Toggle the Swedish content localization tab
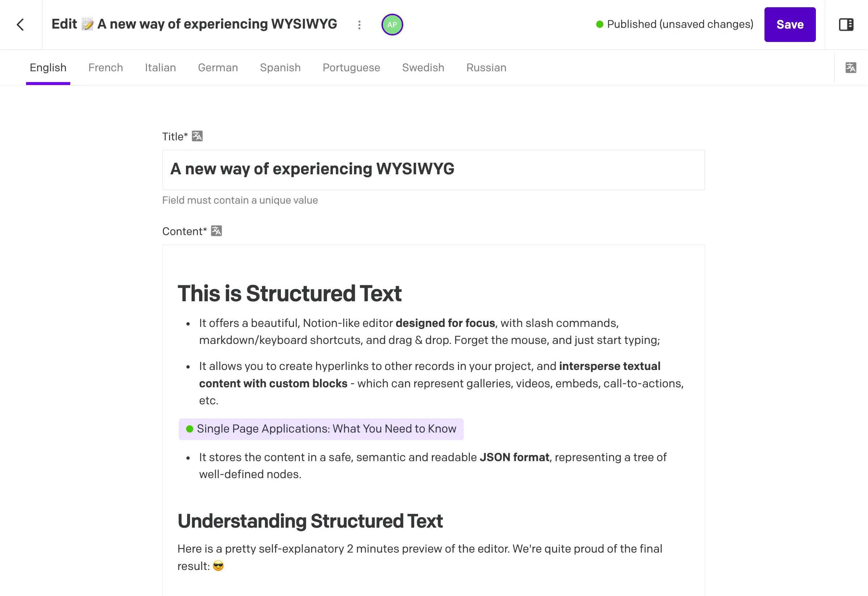 point(422,67)
